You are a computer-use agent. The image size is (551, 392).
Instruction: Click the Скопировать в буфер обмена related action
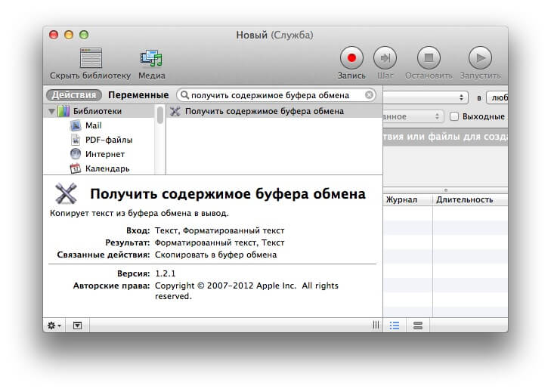pos(215,255)
